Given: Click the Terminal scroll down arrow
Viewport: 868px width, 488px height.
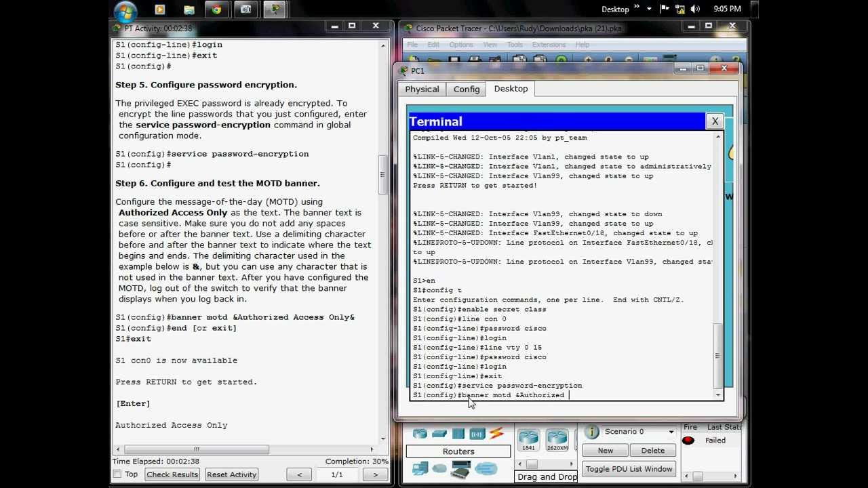Looking at the screenshot, I should 718,394.
